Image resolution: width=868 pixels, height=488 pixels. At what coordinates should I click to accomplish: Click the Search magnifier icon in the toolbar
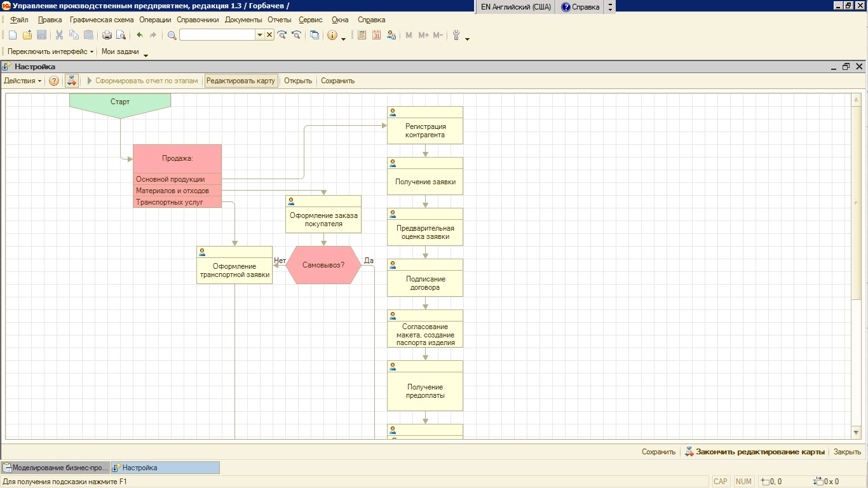tap(172, 36)
